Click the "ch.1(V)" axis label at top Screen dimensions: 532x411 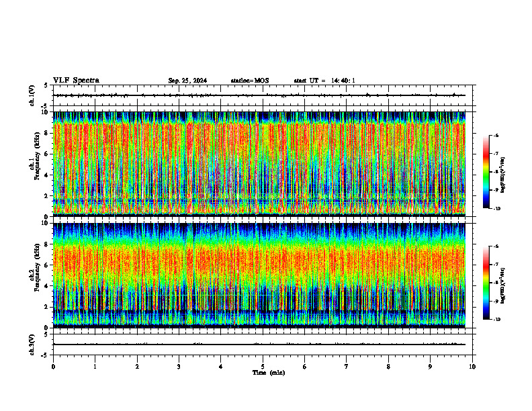(32, 95)
